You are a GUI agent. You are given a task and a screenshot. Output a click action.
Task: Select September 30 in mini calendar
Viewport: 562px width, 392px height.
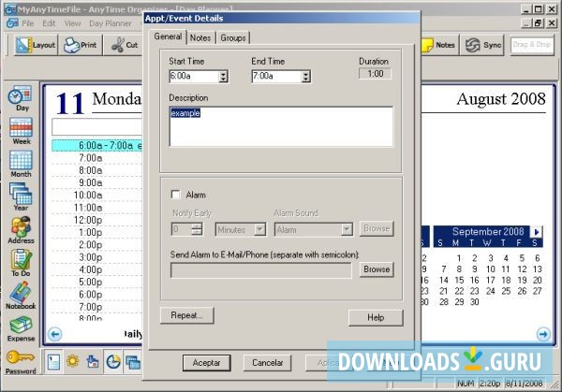pos(475,302)
